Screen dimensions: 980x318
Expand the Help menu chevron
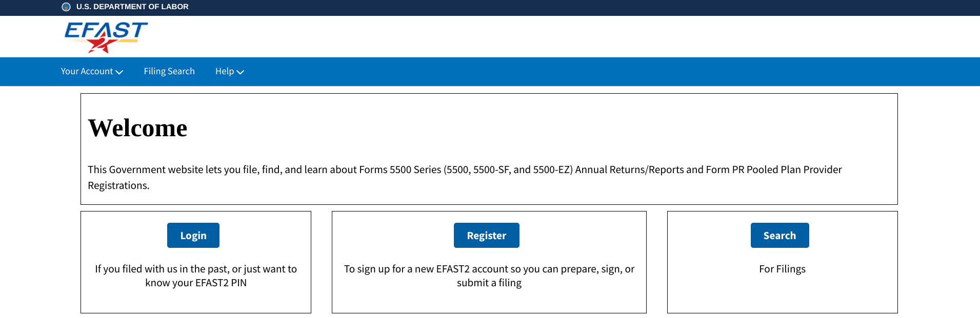click(241, 72)
